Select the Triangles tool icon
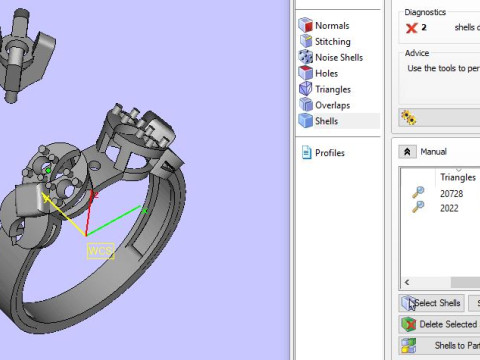The height and width of the screenshot is (360, 480). coord(306,89)
